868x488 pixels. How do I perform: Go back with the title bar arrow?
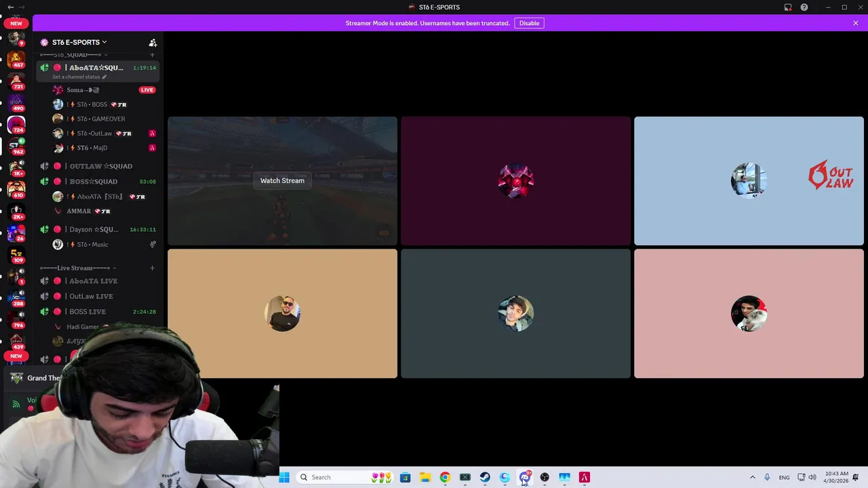[x=10, y=7]
